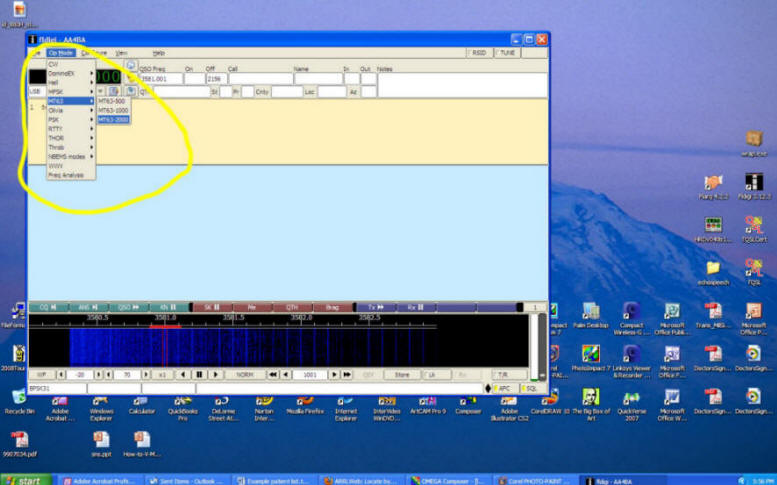This screenshot has width=777, height=485.
Task: Click the Tx macro button
Action: [x=376, y=308]
